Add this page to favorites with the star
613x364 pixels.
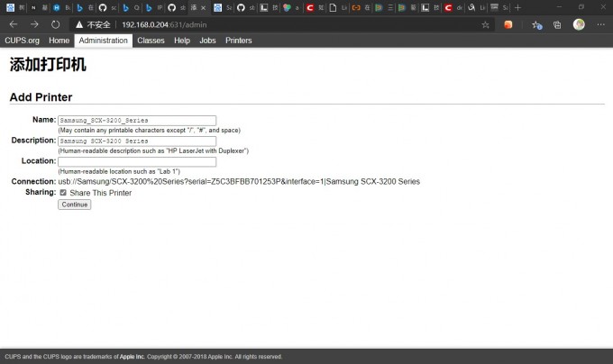(x=485, y=25)
